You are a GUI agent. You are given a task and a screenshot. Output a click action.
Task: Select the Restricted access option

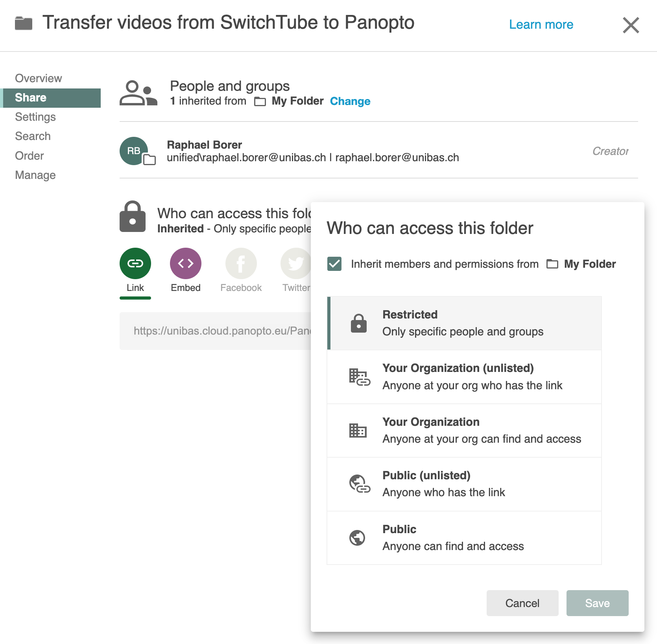pos(464,323)
